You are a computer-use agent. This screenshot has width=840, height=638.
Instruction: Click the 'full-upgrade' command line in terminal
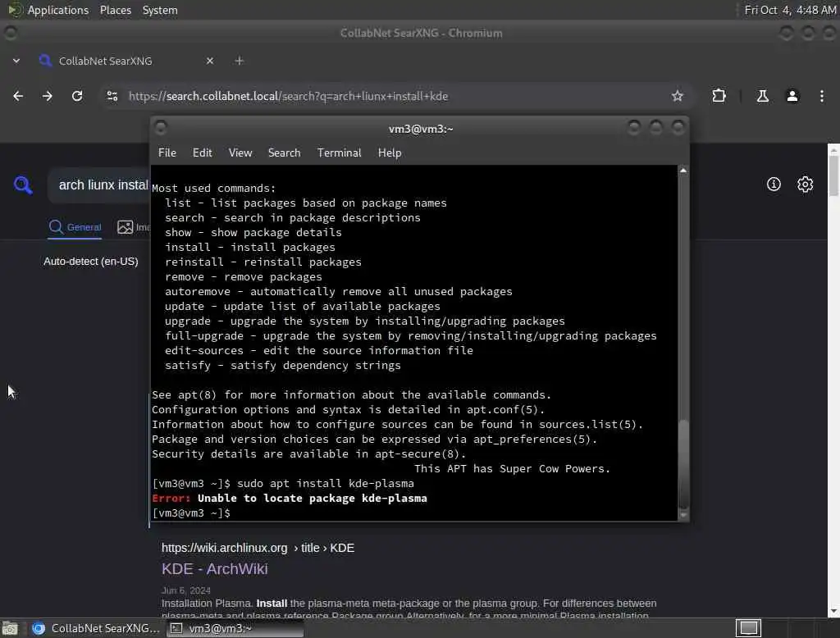tap(410, 336)
